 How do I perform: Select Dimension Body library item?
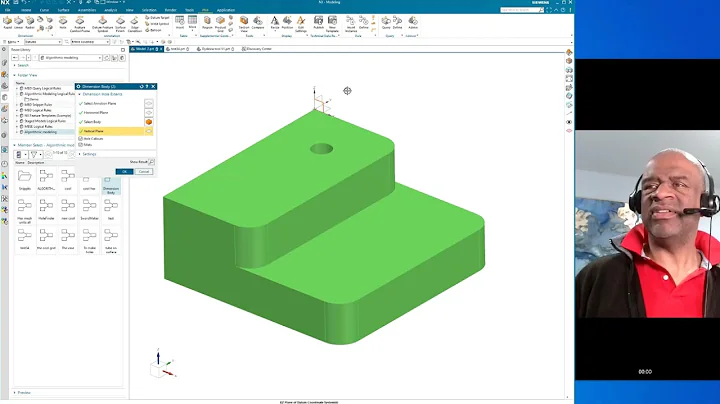click(111, 184)
